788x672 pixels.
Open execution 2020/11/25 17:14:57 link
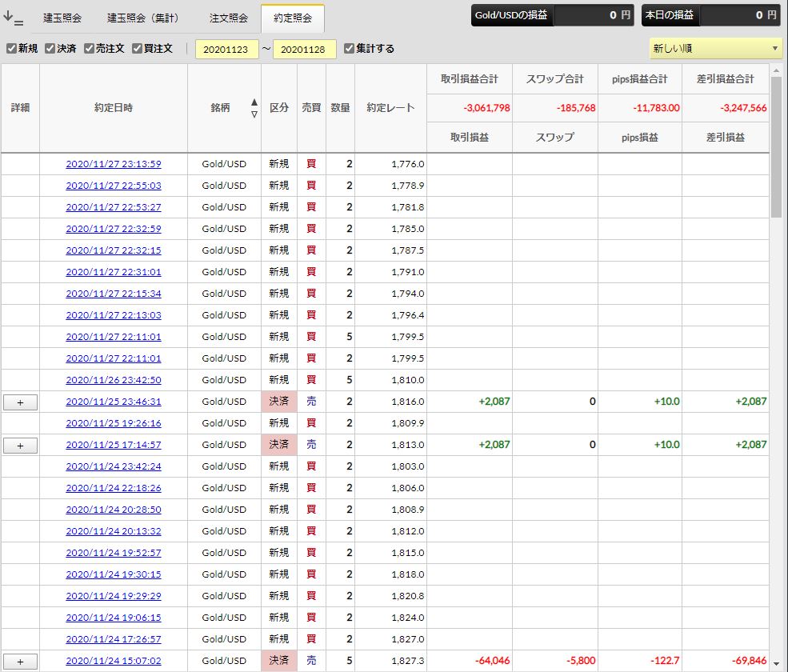[x=114, y=445]
